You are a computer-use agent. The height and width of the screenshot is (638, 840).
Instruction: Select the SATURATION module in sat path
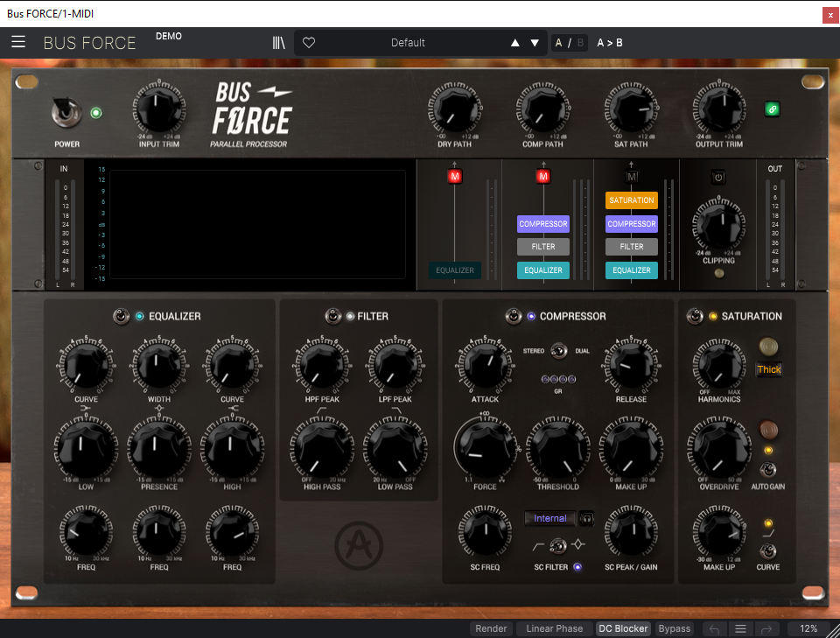click(631, 200)
